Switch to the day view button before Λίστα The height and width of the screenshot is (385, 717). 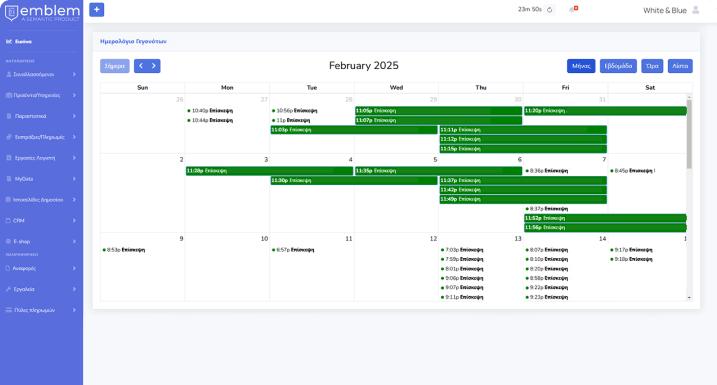652,66
